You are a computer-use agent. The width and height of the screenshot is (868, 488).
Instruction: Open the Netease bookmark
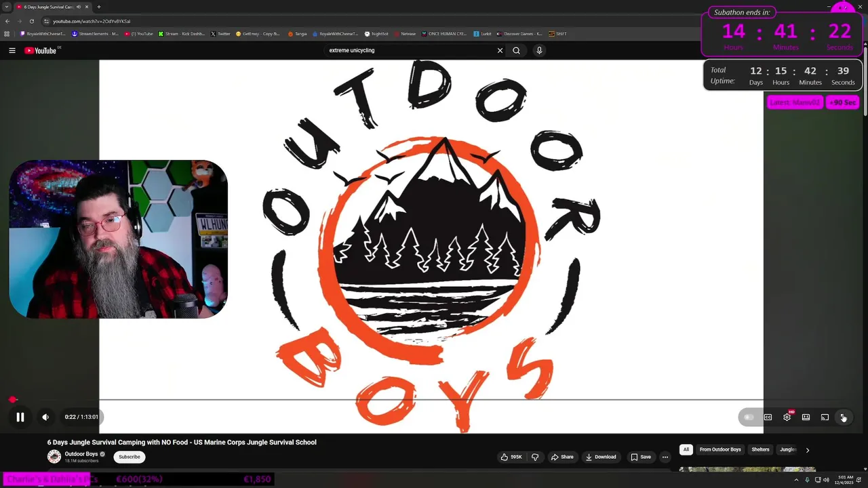(405, 34)
